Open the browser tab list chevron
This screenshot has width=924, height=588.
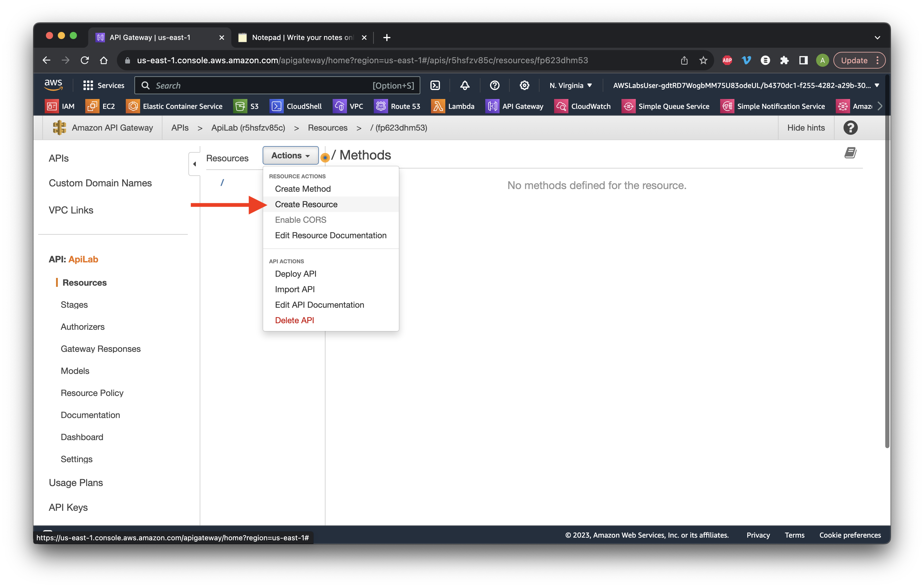click(877, 38)
